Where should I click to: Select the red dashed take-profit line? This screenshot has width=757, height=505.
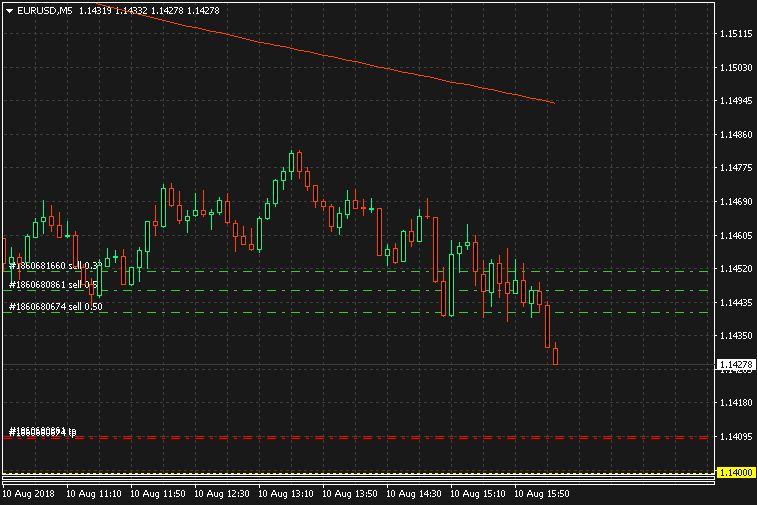[x=400, y=437]
